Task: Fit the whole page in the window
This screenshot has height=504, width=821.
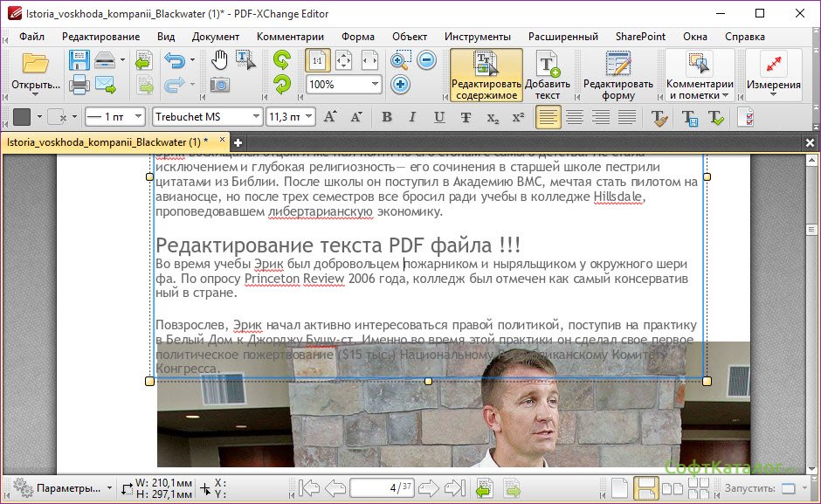Action: [344, 60]
